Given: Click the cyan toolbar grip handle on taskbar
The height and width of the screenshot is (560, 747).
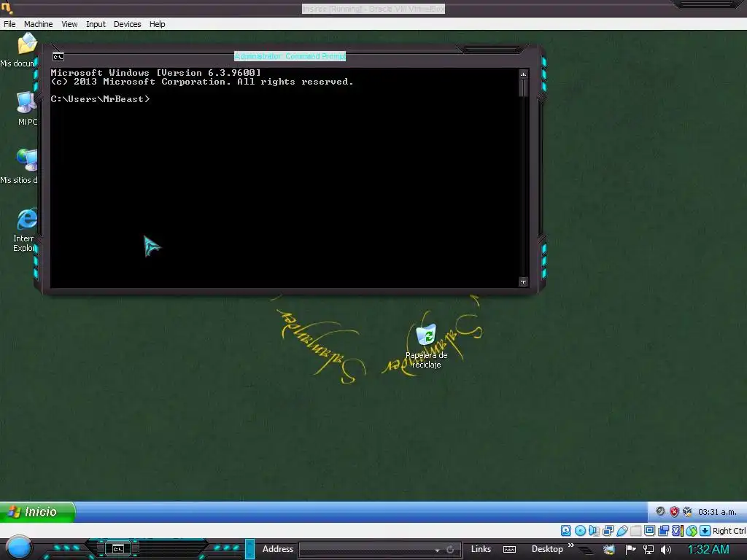Looking at the screenshot, I should (x=249, y=549).
